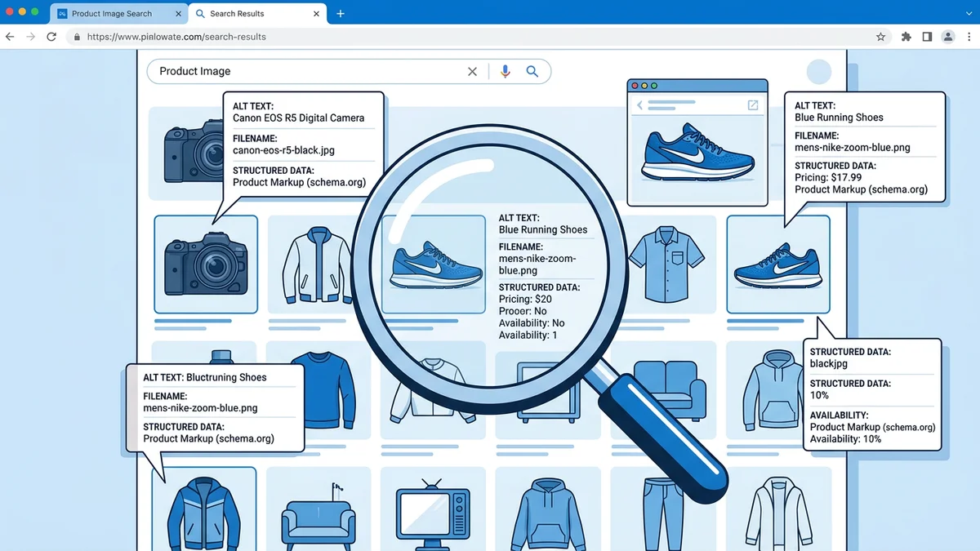Select the Search Results browser tab
Viewport: 980px width, 551px height.
(257, 13)
